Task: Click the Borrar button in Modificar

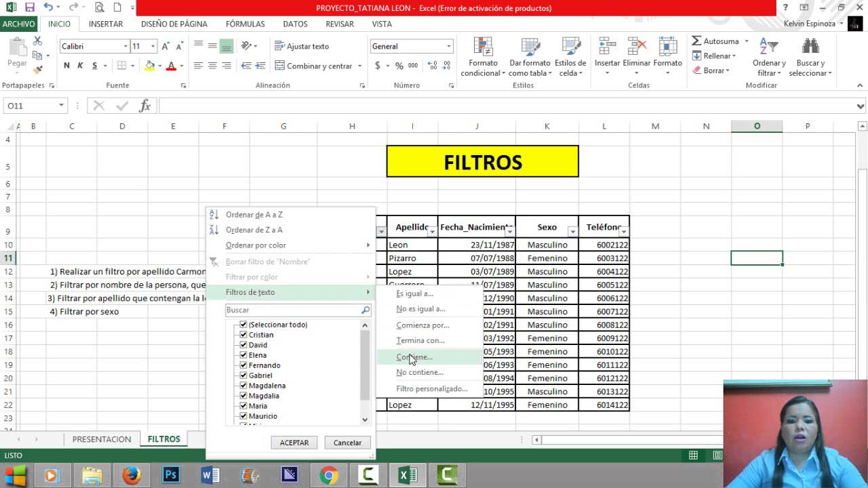Action: (711, 70)
